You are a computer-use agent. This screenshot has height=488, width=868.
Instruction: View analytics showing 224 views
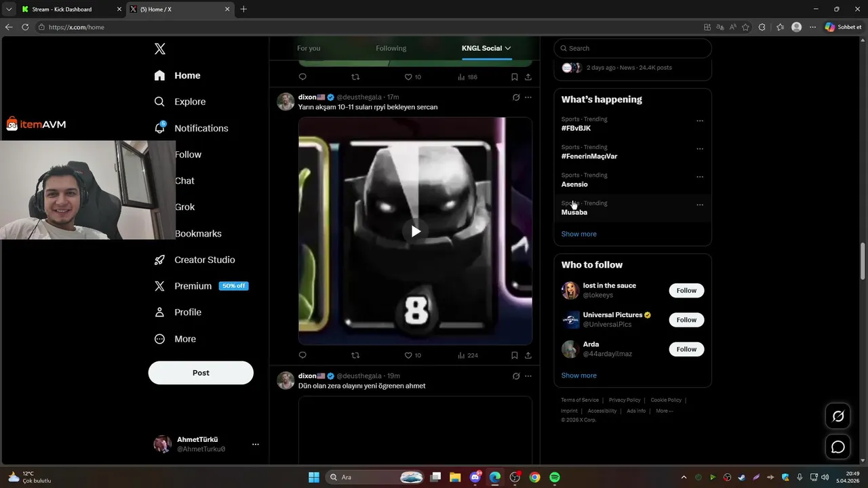468,355
